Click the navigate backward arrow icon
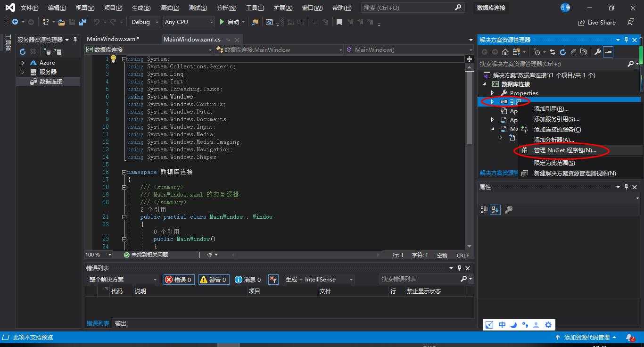 click(x=15, y=22)
